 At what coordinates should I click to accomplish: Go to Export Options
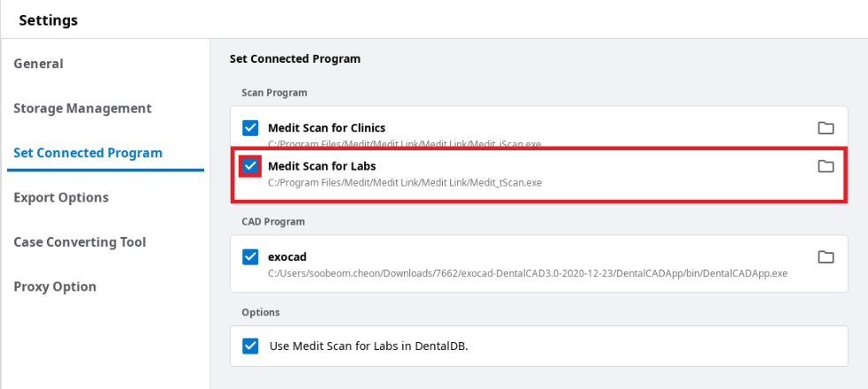(x=61, y=197)
